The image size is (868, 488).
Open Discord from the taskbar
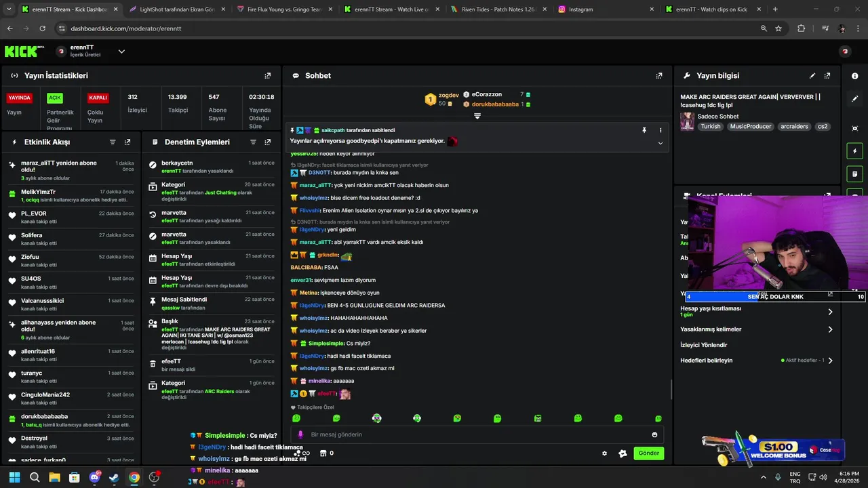click(x=94, y=477)
